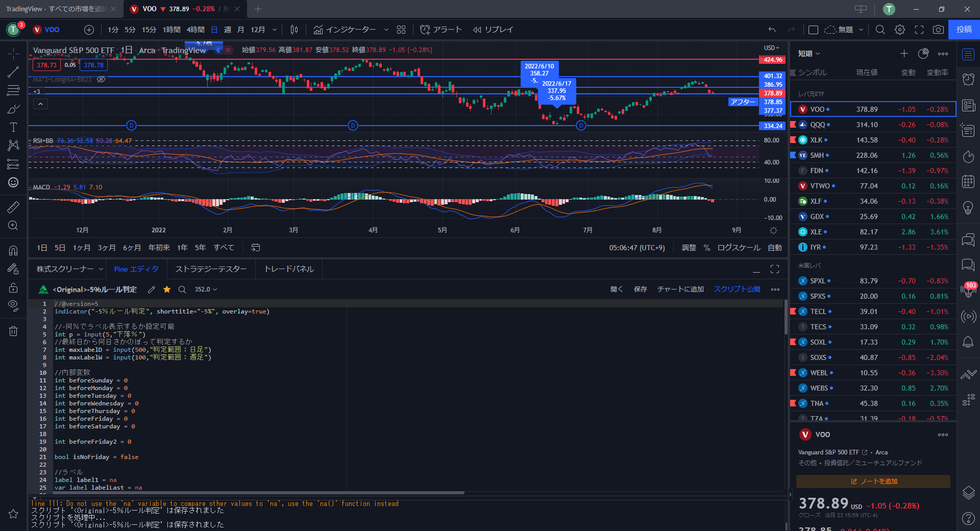Select the text annotation tool

pyautogui.click(x=13, y=127)
